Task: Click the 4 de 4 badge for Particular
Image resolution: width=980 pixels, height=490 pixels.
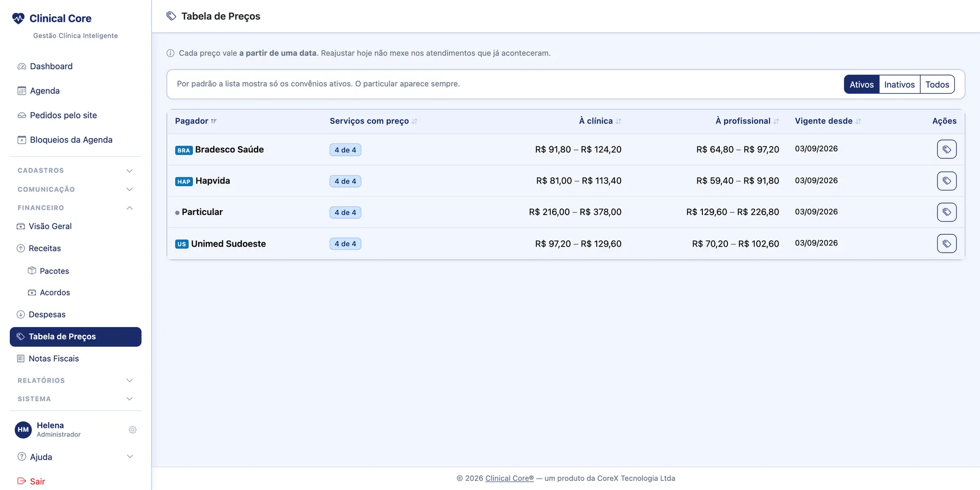Action: tap(345, 213)
